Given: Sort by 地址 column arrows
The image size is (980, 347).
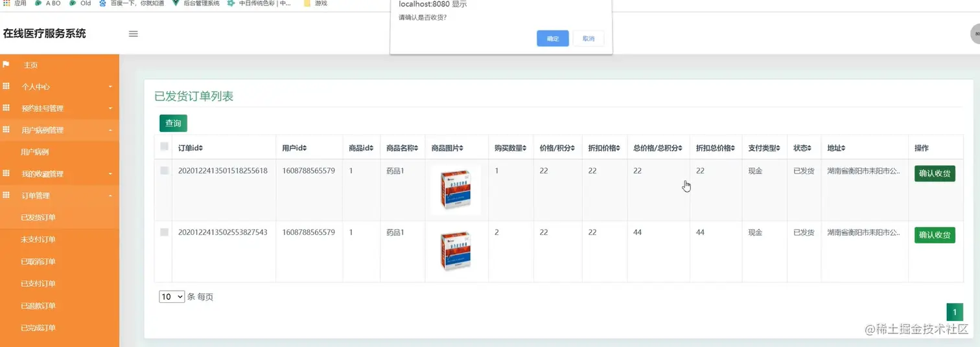Looking at the screenshot, I should 843,148.
